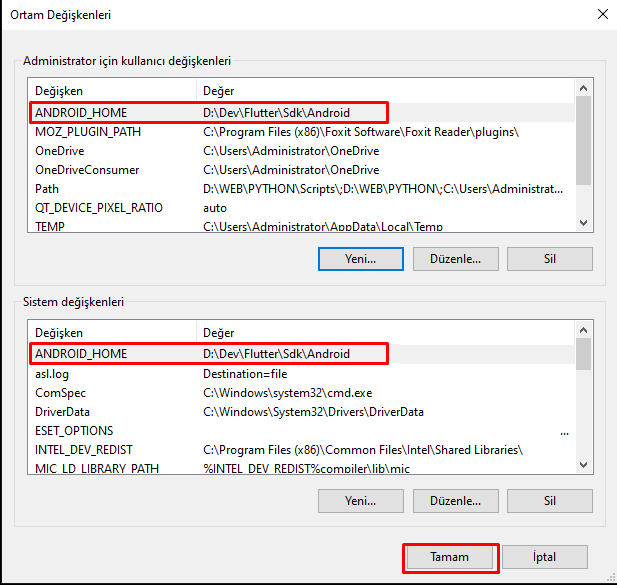Select the OneDriveConsumer variable row
This screenshot has height=585, width=617.
(87, 170)
